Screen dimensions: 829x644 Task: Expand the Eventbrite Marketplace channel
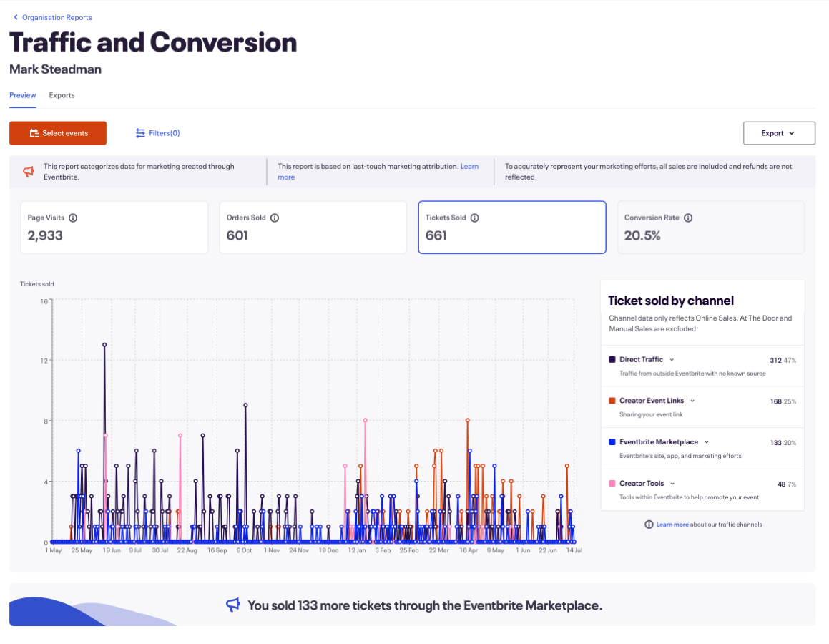point(707,442)
